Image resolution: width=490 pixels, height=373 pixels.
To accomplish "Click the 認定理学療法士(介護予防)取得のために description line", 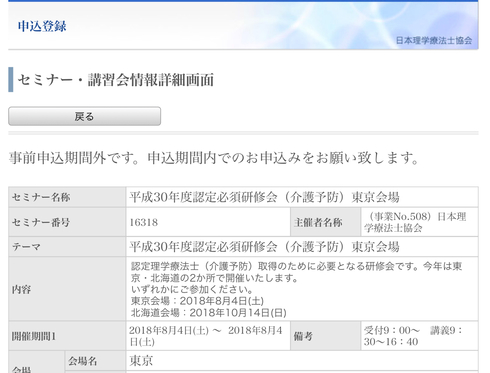I will point(297,266).
